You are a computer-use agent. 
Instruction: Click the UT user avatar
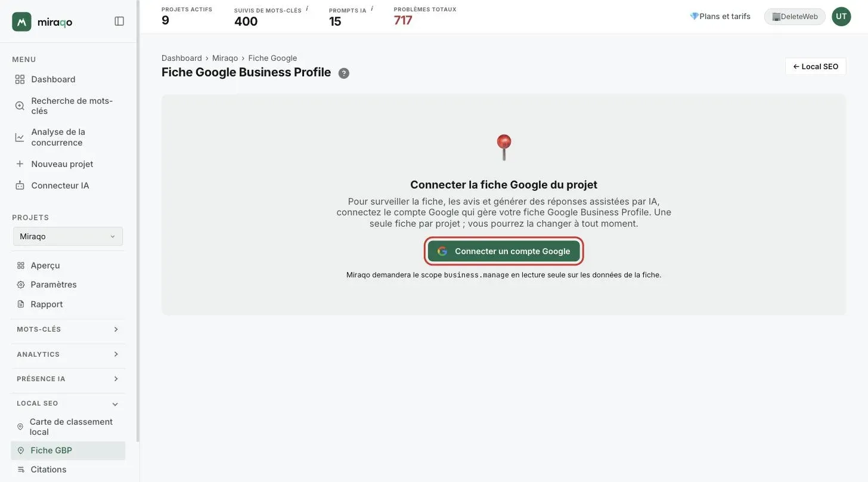841,17
